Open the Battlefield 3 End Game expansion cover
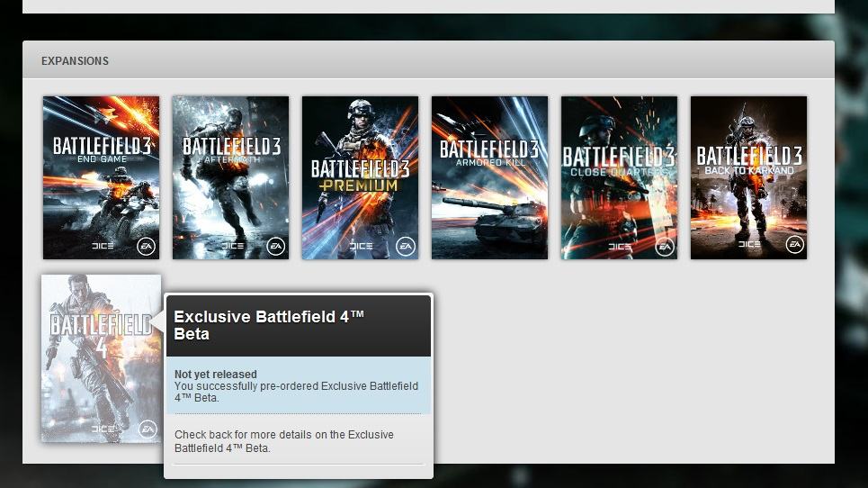Image resolution: width=868 pixels, height=488 pixels. click(101, 177)
